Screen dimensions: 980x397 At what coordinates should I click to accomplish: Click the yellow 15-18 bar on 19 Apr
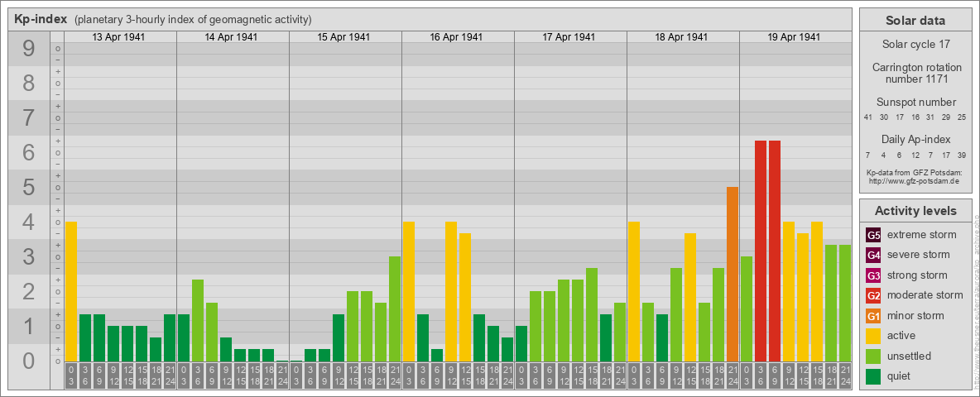click(817, 291)
